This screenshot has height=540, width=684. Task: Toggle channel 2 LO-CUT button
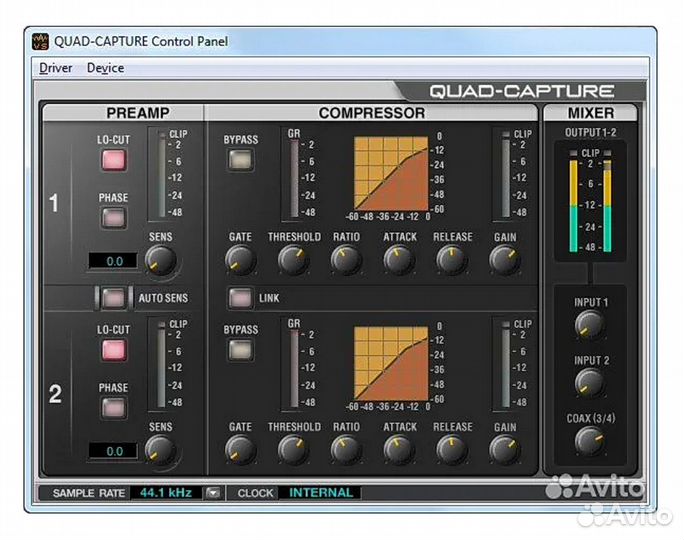click(114, 350)
